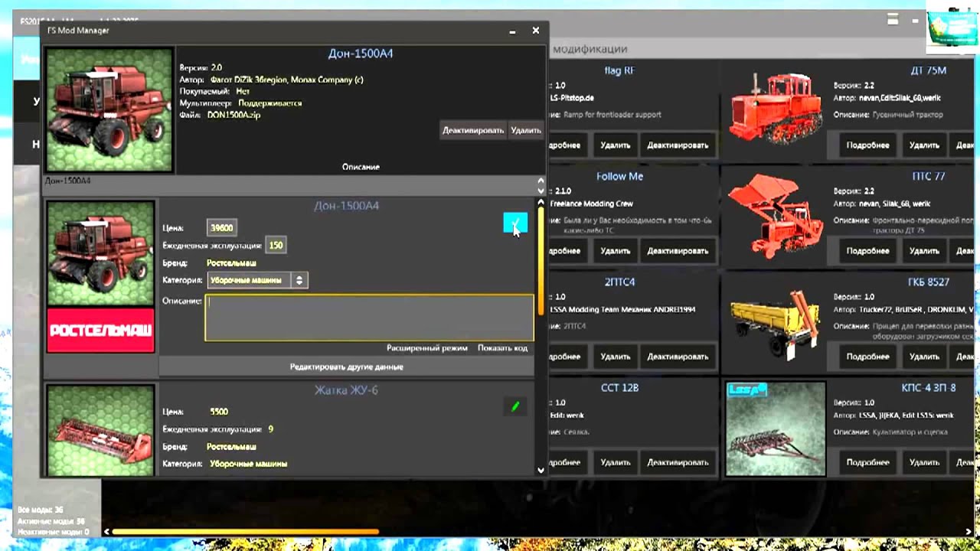Select модификации tab in background window
The image size is (980, 551).
tap(590, 49)
